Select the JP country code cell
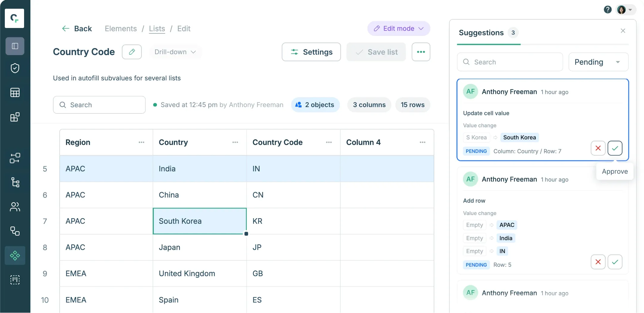This screenshot has width=644, height=313. (293, 247)
